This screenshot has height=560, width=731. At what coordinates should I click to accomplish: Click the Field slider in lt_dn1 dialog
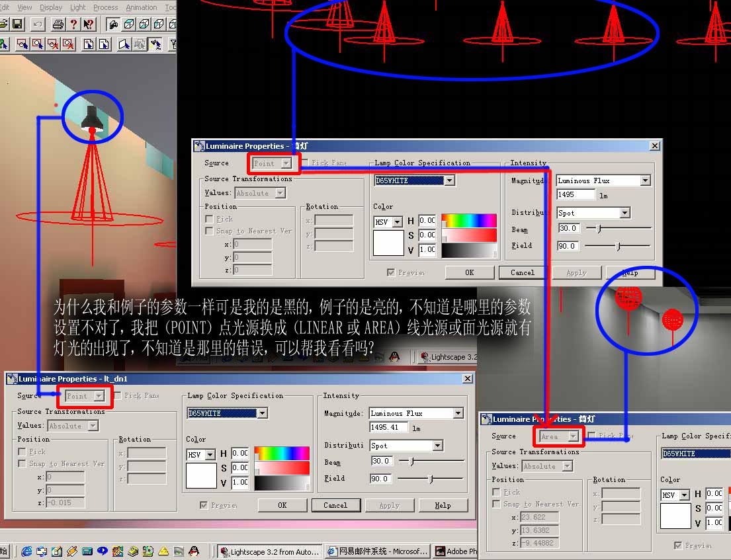431,479
